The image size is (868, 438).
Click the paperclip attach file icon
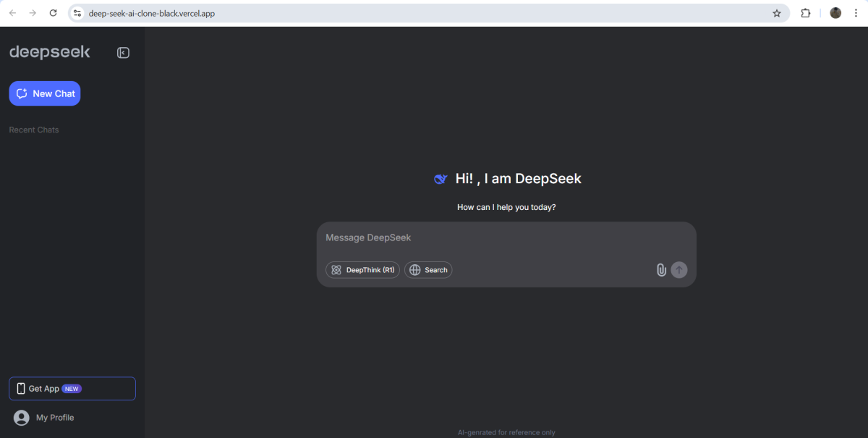661,270
